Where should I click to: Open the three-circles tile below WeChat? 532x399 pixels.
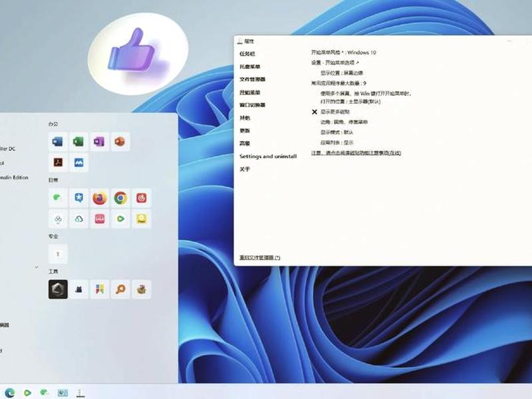[58, 219]
